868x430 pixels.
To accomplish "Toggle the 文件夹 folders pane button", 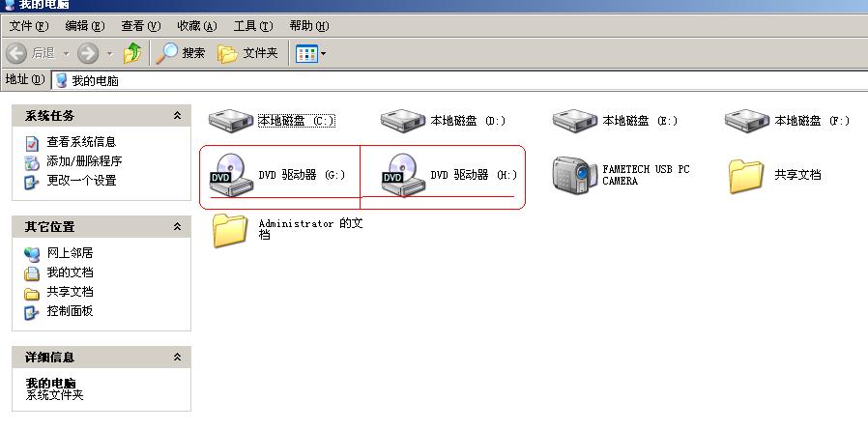I will pos(247,53).
